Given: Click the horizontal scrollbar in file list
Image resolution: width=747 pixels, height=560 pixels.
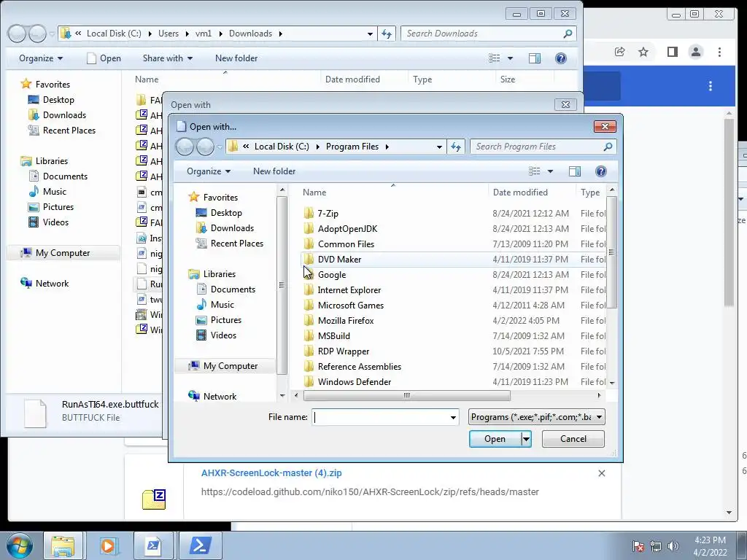Looking at the screenshot, I should tap(406, 395).
